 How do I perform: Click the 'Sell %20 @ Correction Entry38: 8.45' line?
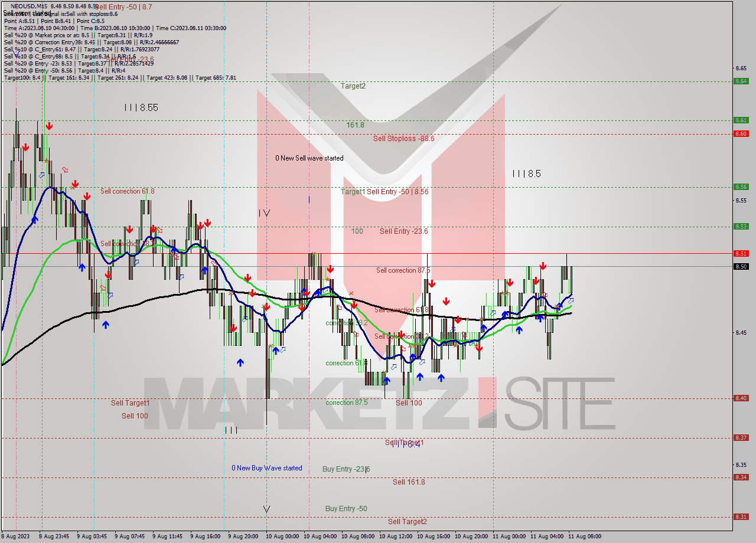[x=92, y=42]
